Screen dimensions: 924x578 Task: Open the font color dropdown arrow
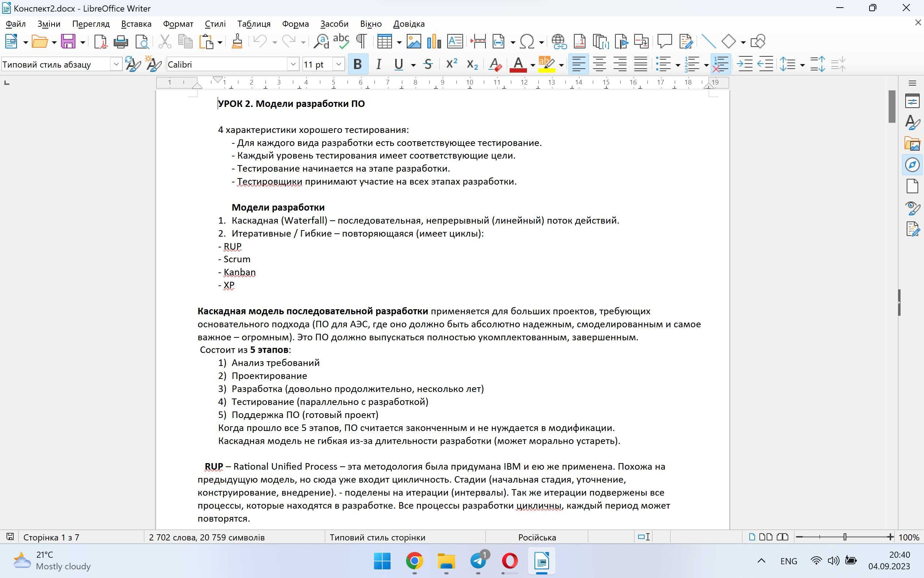point(533,65)
